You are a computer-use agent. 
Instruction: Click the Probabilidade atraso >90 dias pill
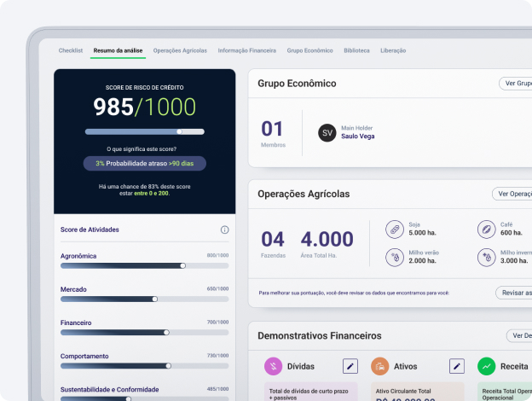[145, 163]
